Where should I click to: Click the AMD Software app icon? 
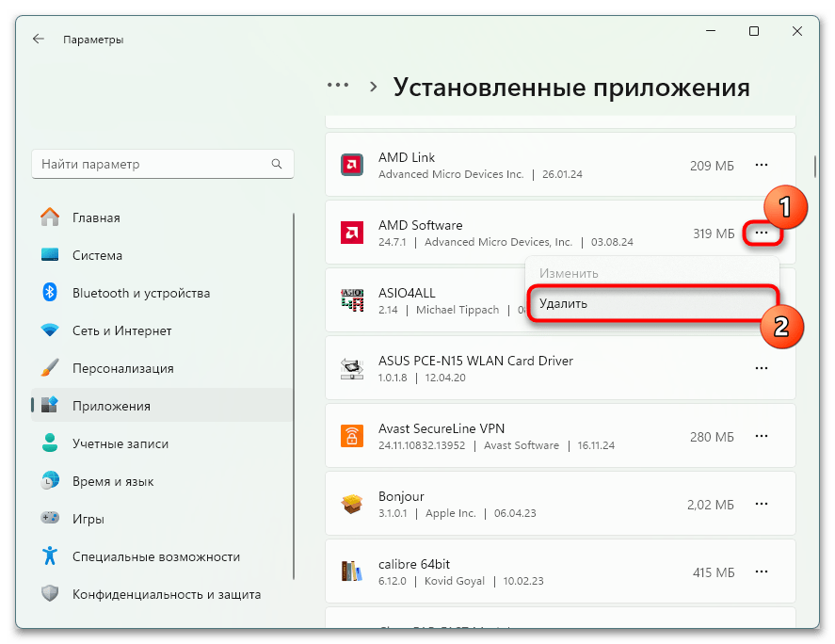(352, 233)
